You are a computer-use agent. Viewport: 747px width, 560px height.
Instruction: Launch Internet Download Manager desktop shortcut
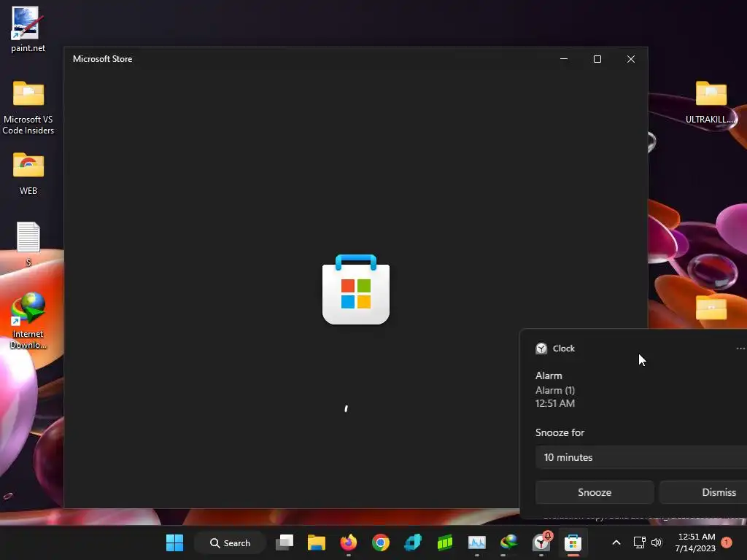coord(28,321)
